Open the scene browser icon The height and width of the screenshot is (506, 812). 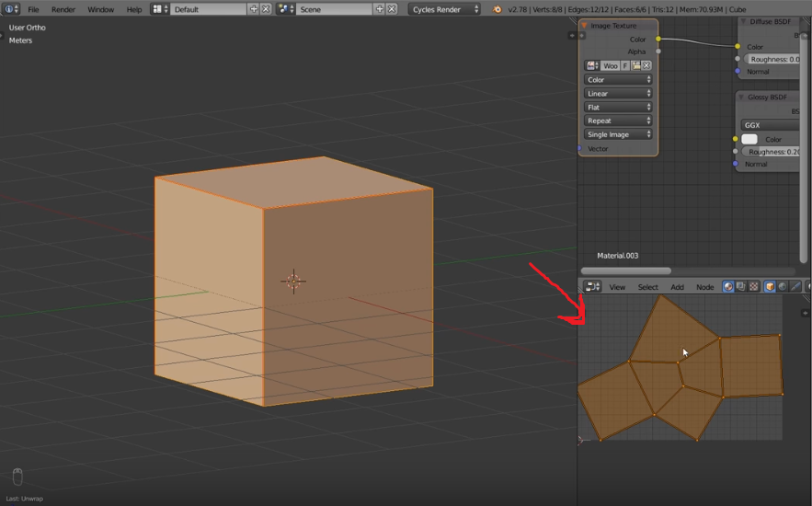coord(286,9)
